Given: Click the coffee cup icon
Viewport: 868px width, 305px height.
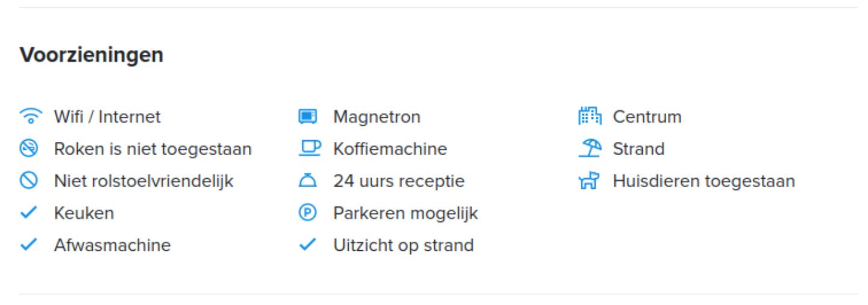Looking at the screenshot, I should (x=307, y=149).
